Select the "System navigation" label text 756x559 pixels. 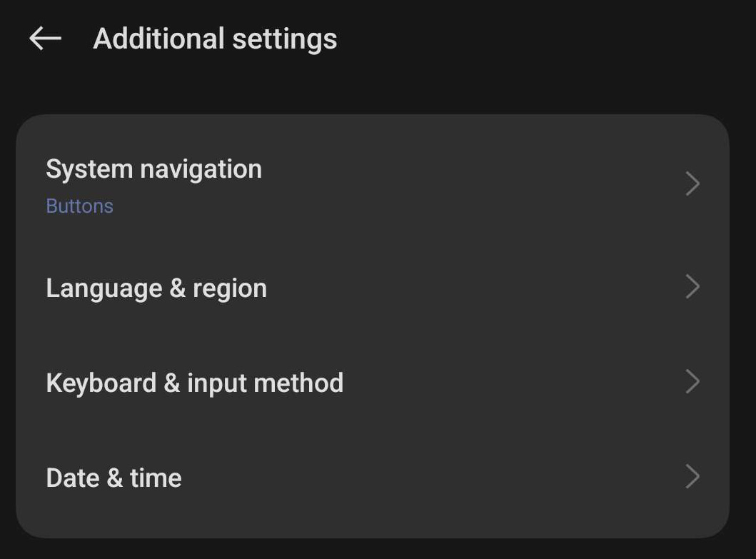click(x=153, y=169)
